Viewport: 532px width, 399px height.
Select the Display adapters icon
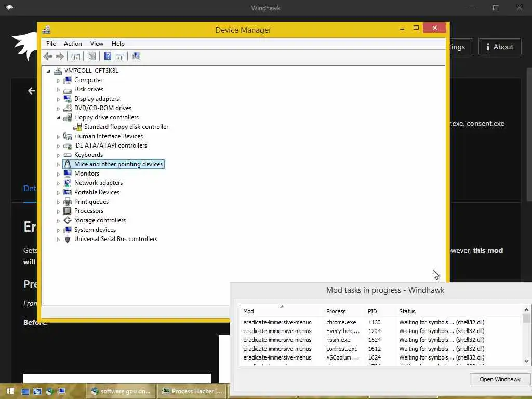[x=68, y=99]
